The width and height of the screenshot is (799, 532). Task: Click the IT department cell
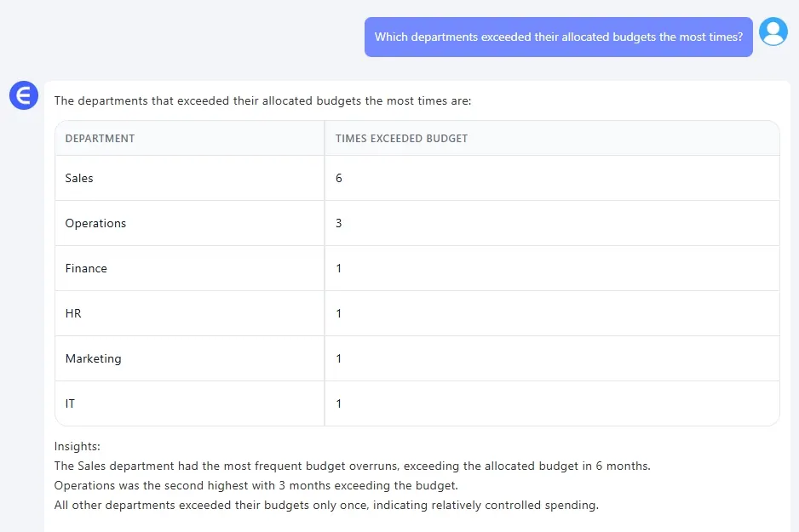70,403
